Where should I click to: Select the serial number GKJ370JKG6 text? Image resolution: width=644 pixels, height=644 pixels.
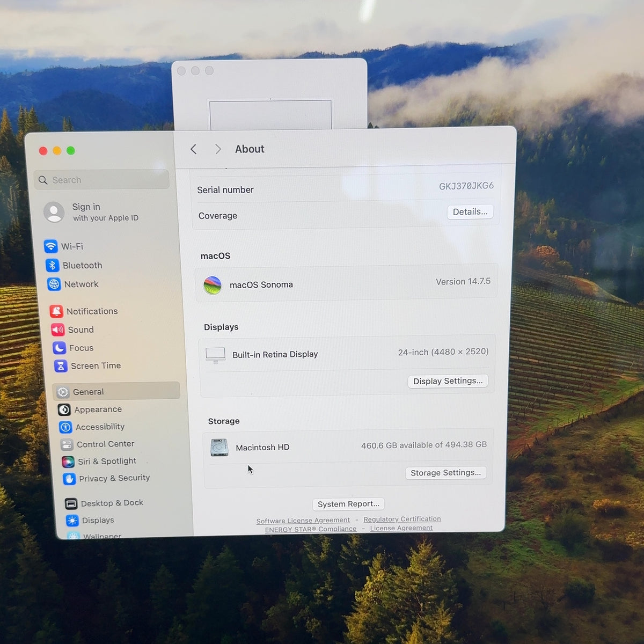point(466,186)
